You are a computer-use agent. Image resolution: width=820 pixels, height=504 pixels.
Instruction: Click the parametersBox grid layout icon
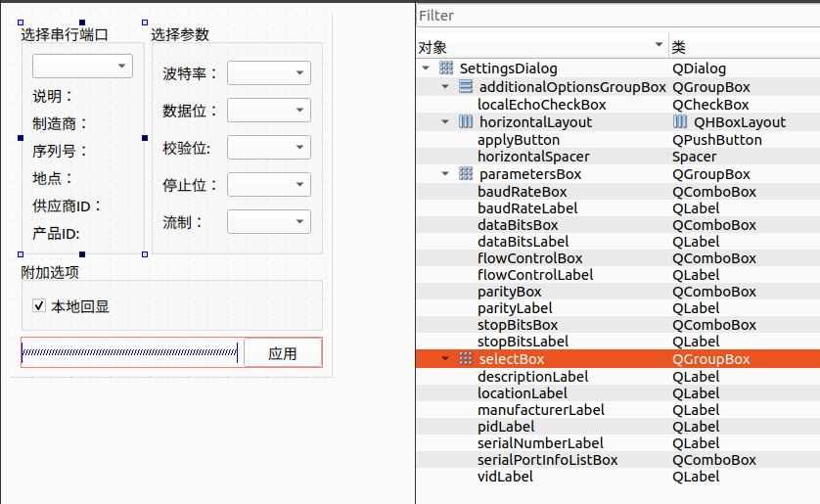pos(466,173)
